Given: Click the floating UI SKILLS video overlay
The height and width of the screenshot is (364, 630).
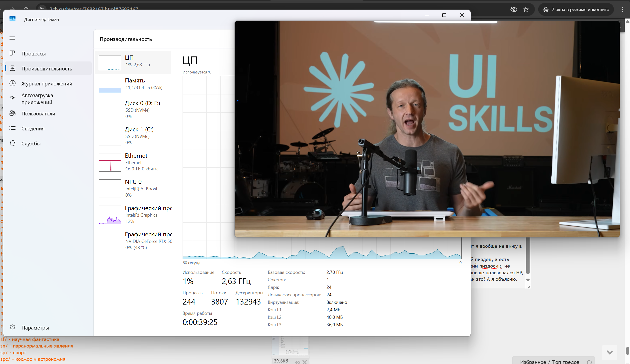Looking at the screenshot, I should click(427, 129).
